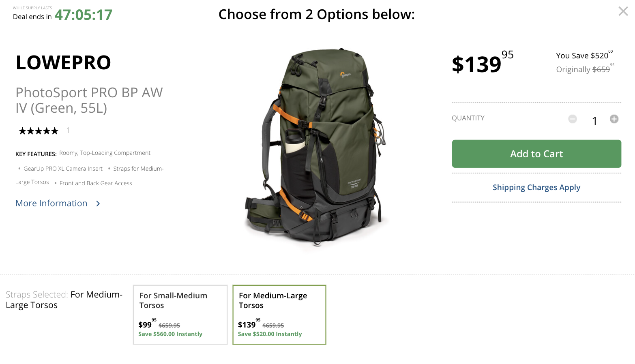Click the Straps Selected label text

pyautogui.click(x=36, y=295)
